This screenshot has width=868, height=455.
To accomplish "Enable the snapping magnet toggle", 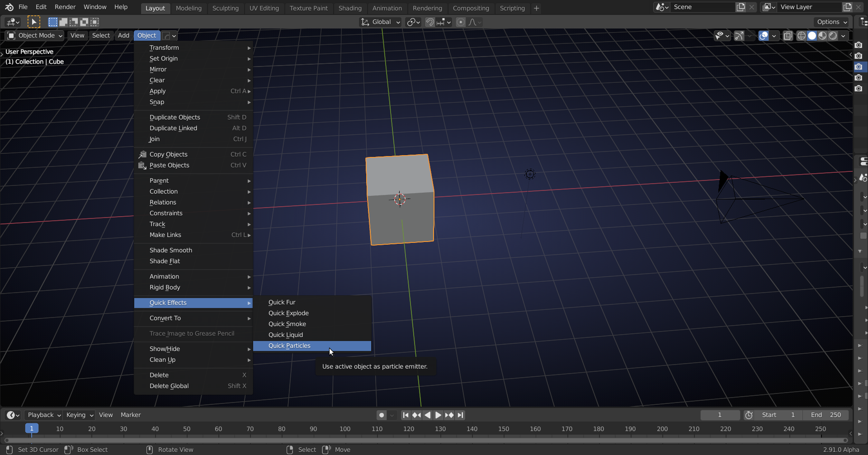I will click(x=430, y=22).
